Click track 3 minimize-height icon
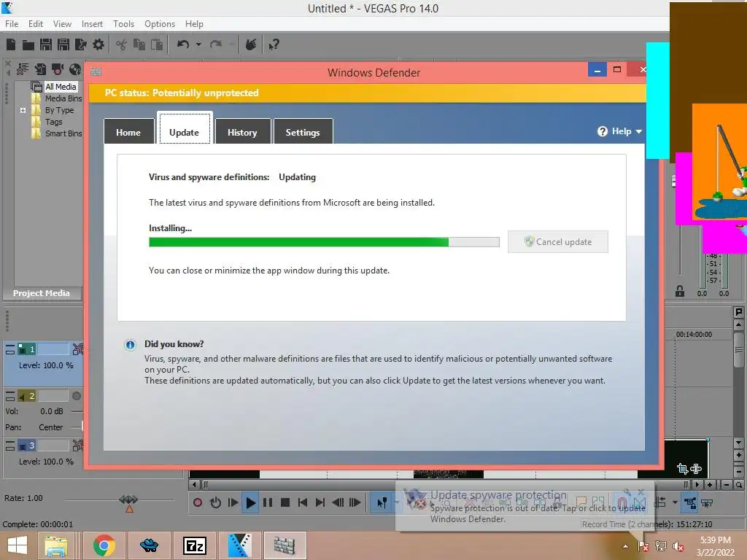 (10, 446)
